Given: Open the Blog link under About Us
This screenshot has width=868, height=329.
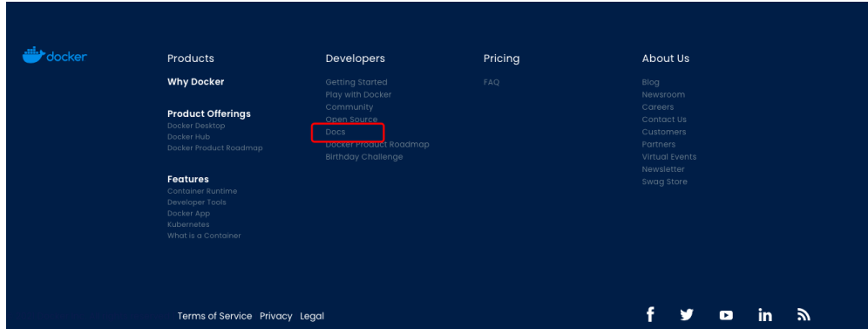Looking at the screenshot, I should pyautogui.click(x=650, y=82).
